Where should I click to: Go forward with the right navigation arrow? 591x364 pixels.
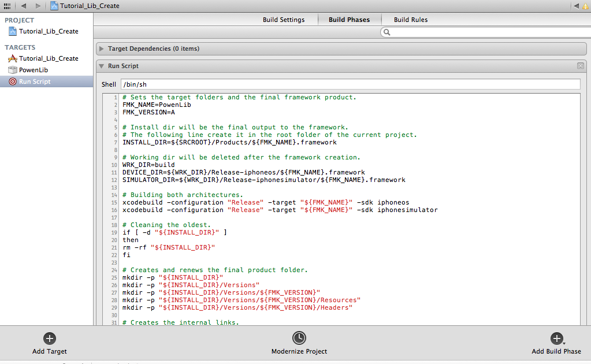tap(38, 6)
